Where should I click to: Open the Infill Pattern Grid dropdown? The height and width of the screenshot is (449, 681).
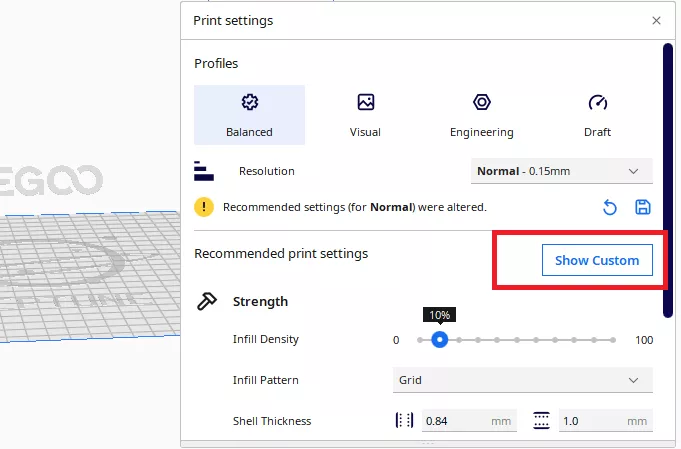tap(522, 380)
